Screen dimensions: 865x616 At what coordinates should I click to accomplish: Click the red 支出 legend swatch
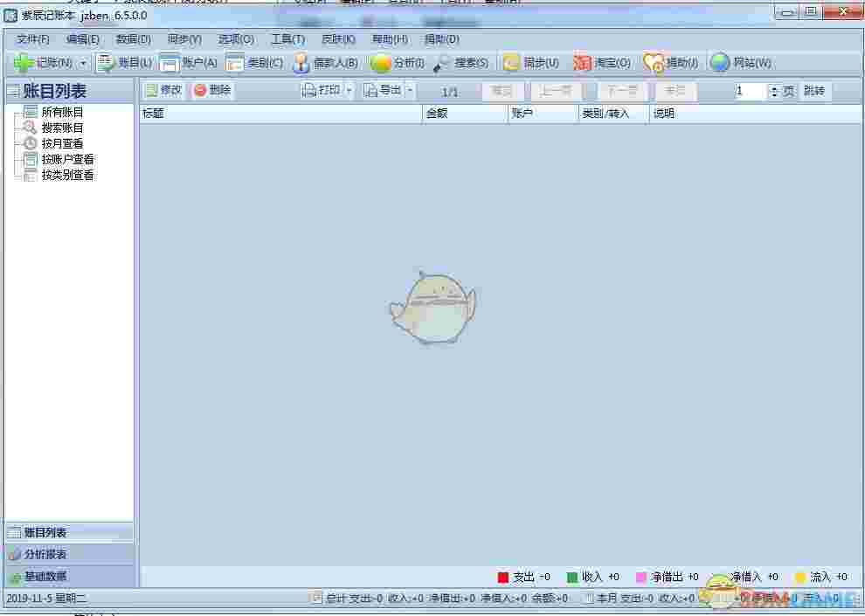coord(502,578)
